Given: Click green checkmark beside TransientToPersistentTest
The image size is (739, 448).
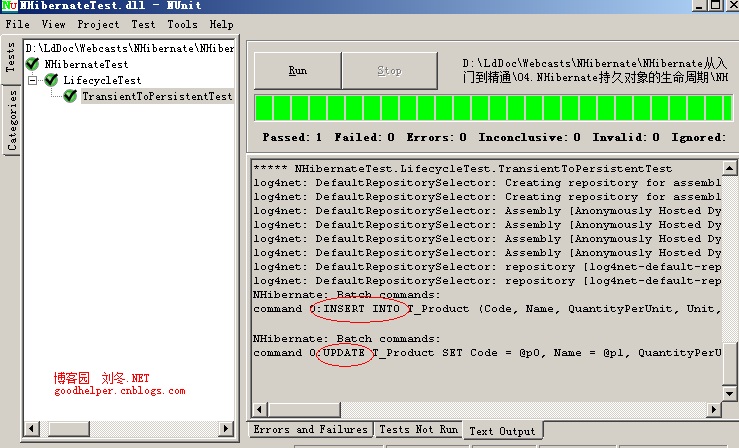Looking at the screenshot, I should click(70, 96).
